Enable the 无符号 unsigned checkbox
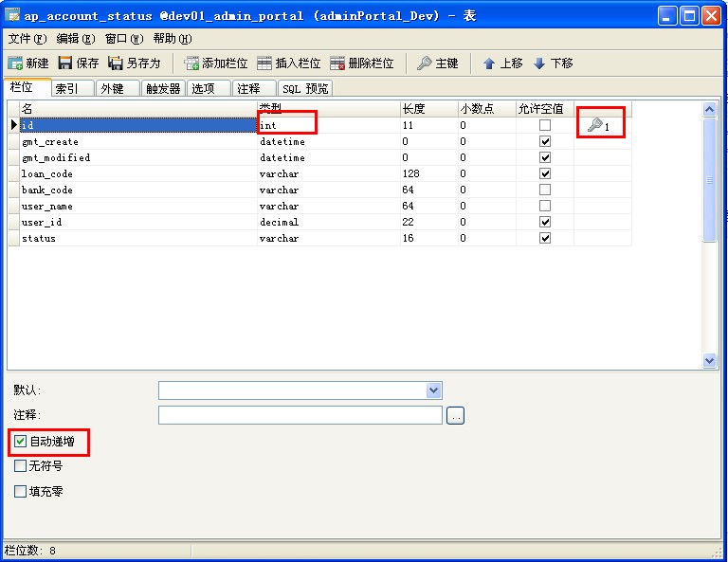The image size is (728, 562). (21, 465)
